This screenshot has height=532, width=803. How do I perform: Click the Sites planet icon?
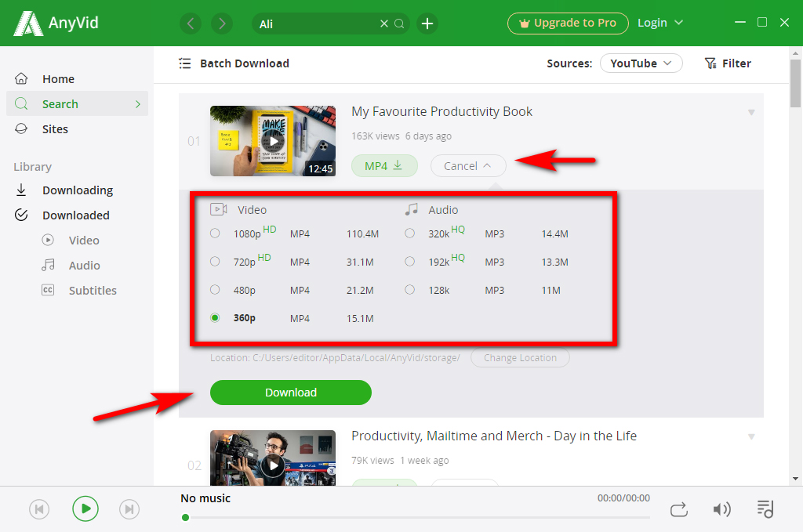21,128
